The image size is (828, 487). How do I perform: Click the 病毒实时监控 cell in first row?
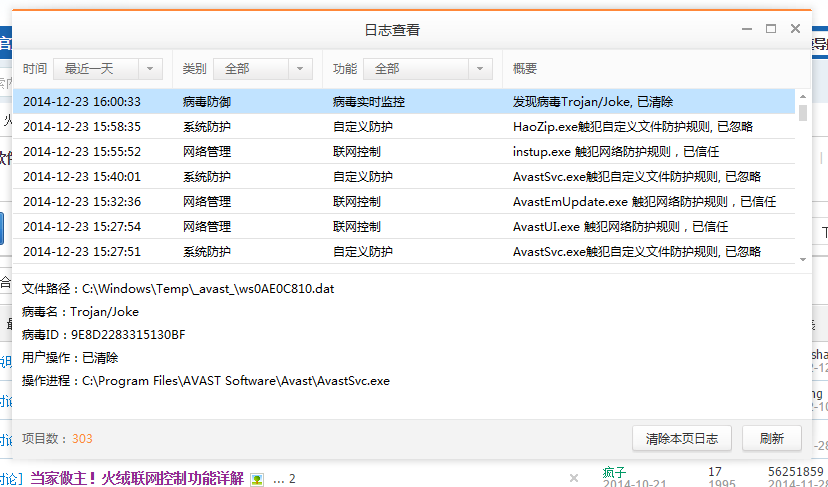click(369, 101)
